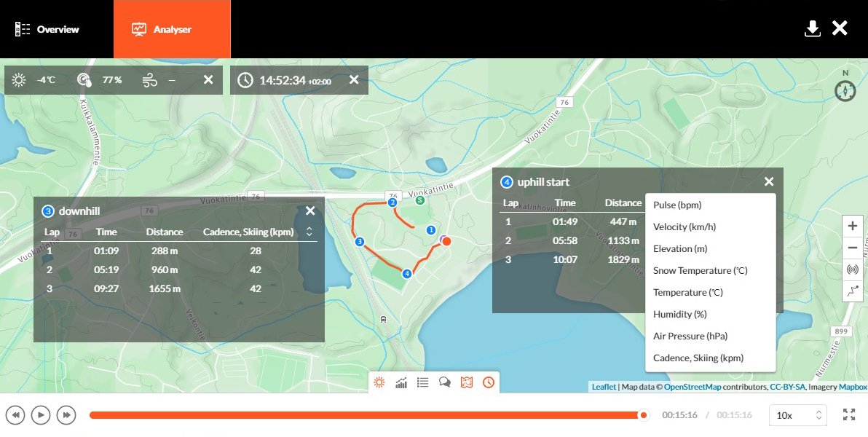This screenshot has width=868, height=437.
Task: Select Pulse (bpm) from the list
Action: click(x=710, y=205)
